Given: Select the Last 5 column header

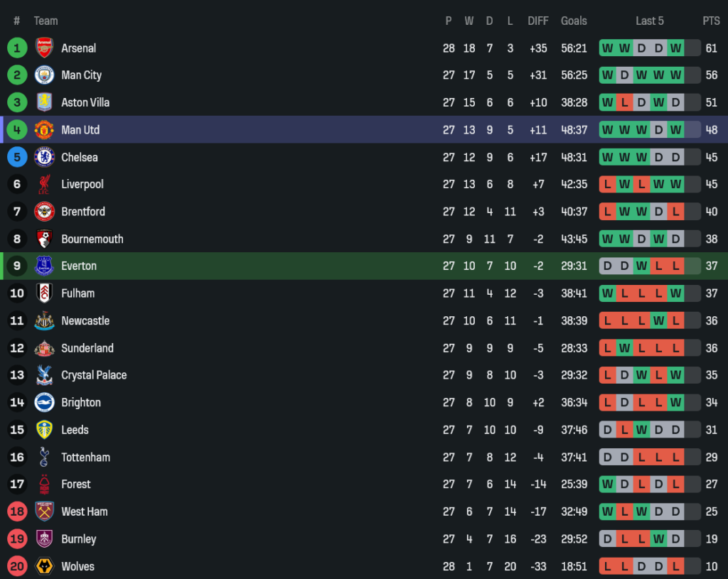Looking at the screenshot, I should 649,21.
